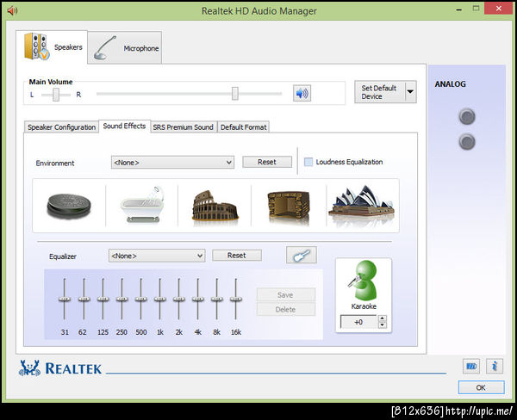517x420 pixels.
Task: Select the stone room environment icon
Action: (289, 207)
